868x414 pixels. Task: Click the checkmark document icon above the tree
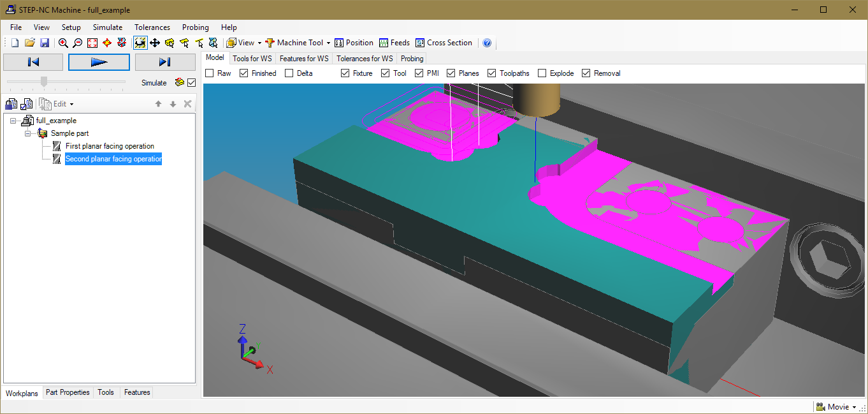point(27,104)
